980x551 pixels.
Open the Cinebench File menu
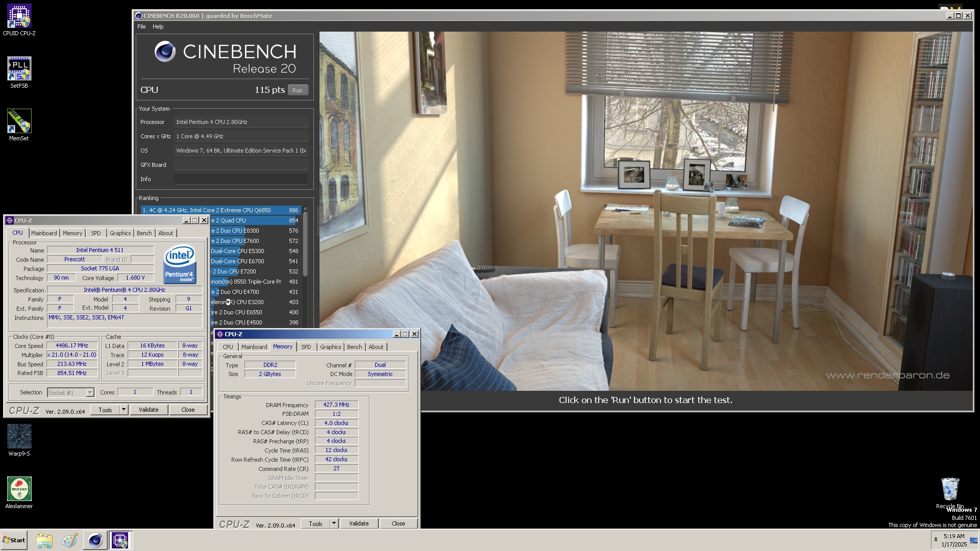point(141,27)
